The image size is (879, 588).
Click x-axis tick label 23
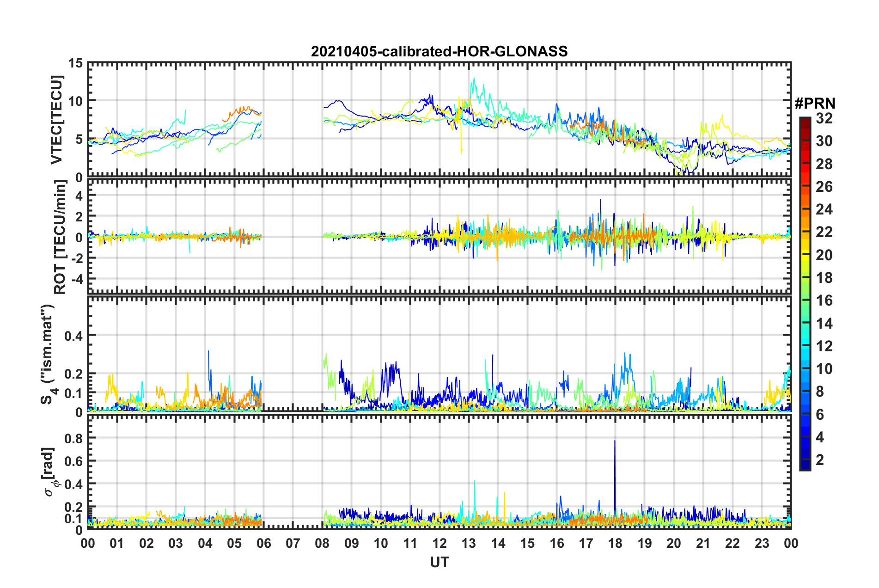762,543
